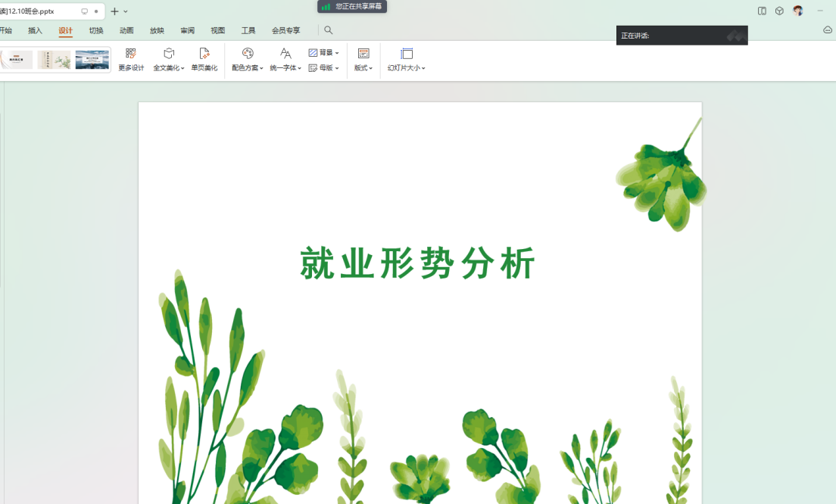Screen dimensions: 836x504
Task: Switch to the 审阅 review tab
Action: pyautogui.click(x=187, y=30)
